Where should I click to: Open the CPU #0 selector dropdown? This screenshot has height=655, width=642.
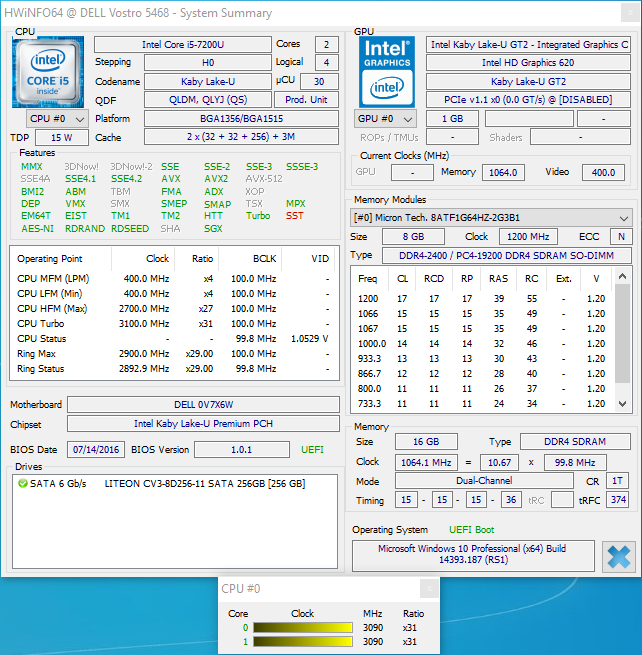pos(57,119)
